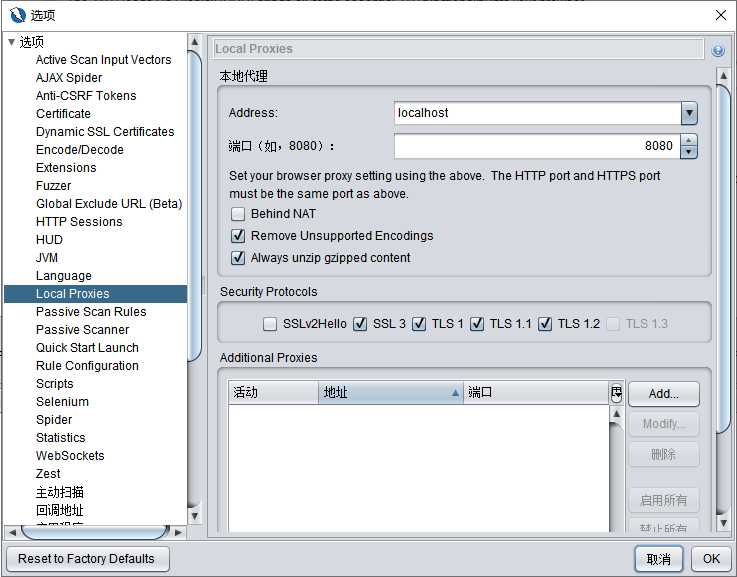The height and width of the screenshot is (577, 737).
Task: Open the Scripts options
Action: (x=55, y=384)
